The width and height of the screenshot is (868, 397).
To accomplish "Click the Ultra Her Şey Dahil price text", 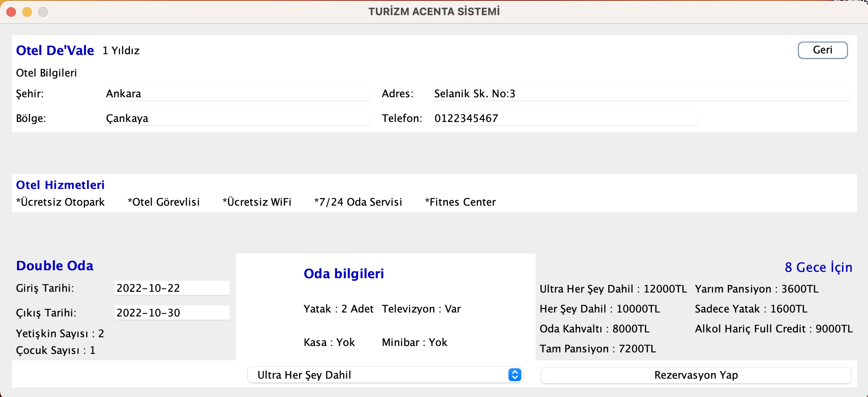I will (x=613, y=289).
